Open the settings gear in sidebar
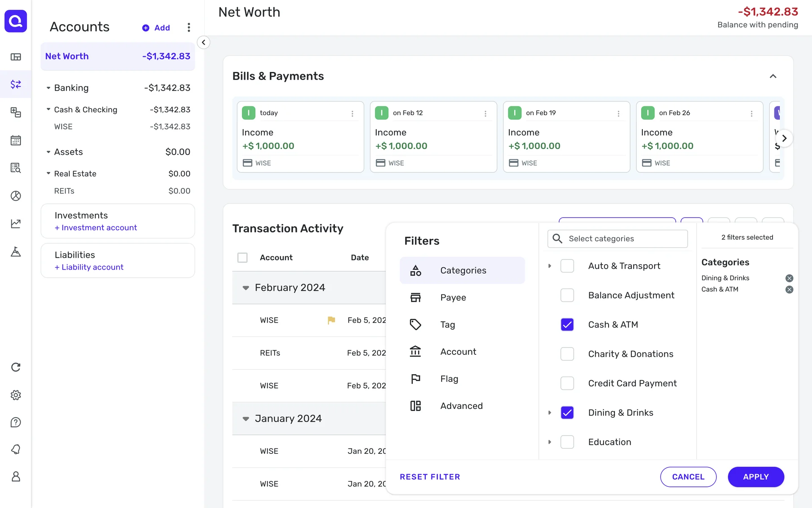The height and width of the screenshot is (508, 812). pos(16,395)
